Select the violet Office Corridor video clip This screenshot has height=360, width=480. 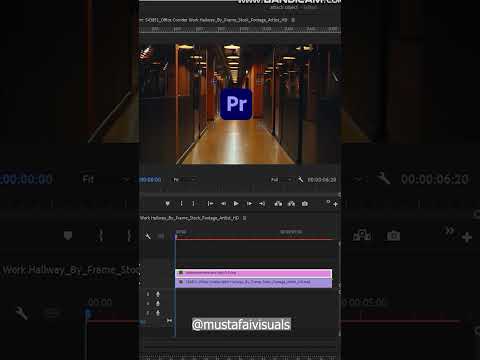pos(254,282)
